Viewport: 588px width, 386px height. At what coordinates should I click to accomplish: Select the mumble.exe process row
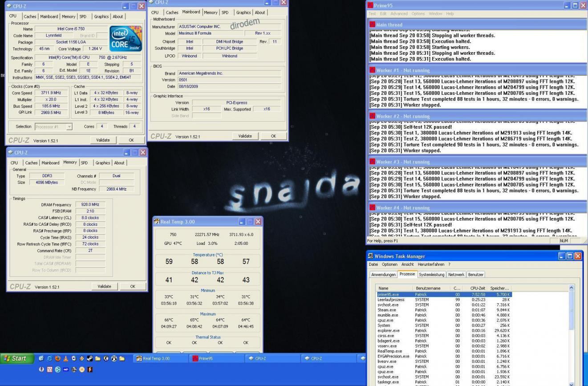tap(444, 315)
